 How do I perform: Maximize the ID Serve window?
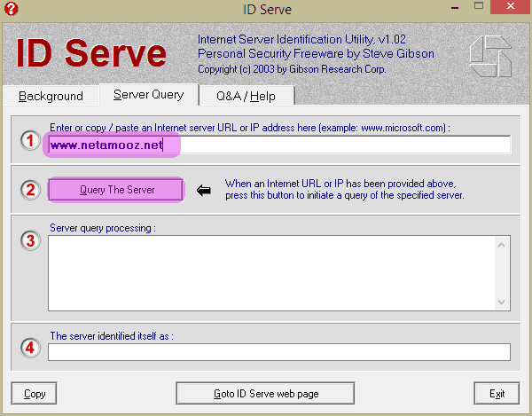pyautogui.click(x=479, y=6)
